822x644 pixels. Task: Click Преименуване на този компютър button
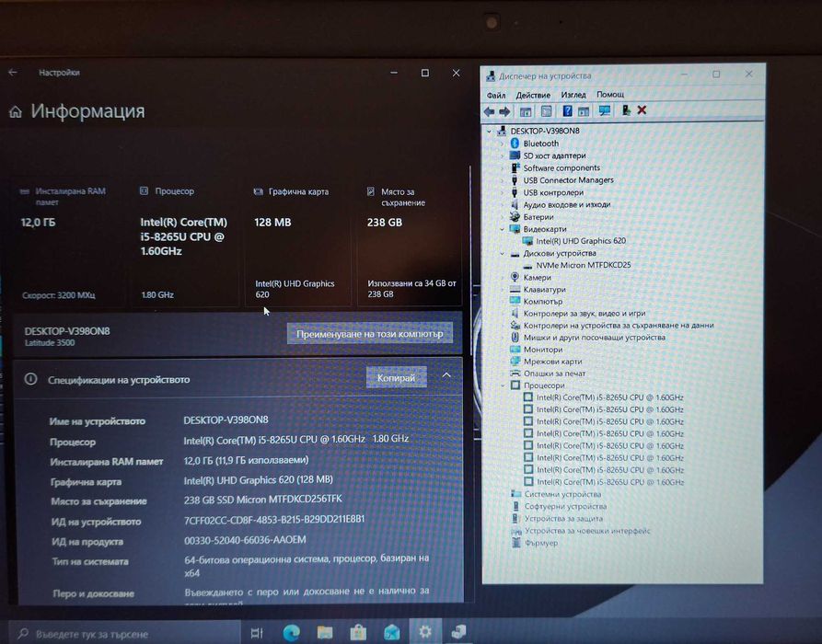click(x=370, y=333)
